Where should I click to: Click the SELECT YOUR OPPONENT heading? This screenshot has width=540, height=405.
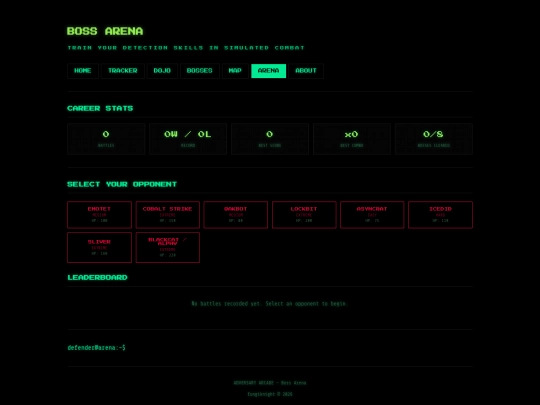(x=122, y=184)
